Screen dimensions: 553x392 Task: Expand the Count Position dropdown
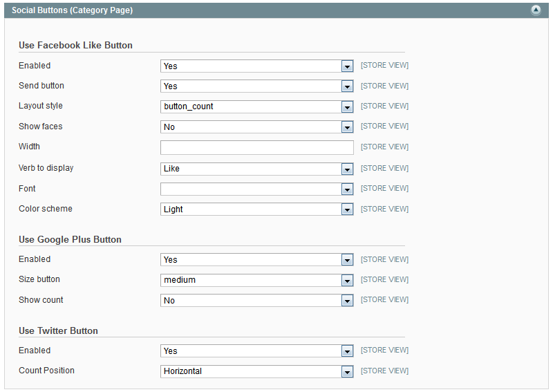tap(256, 371)
